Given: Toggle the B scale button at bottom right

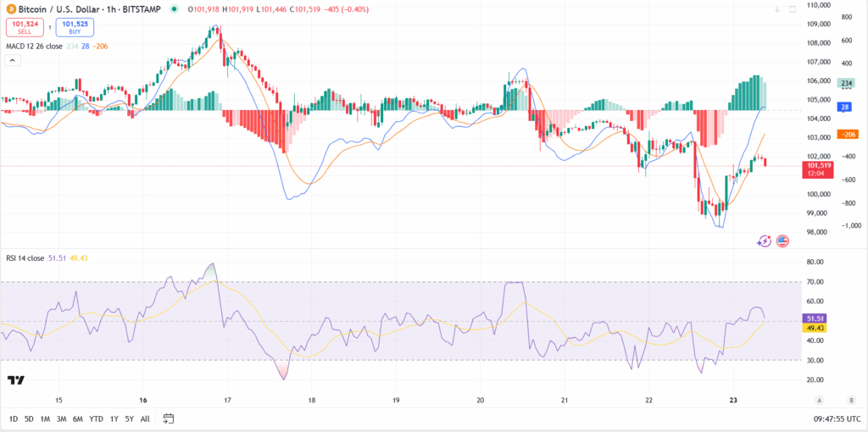Looking at the screenshot, I should (x=852, y=400).
